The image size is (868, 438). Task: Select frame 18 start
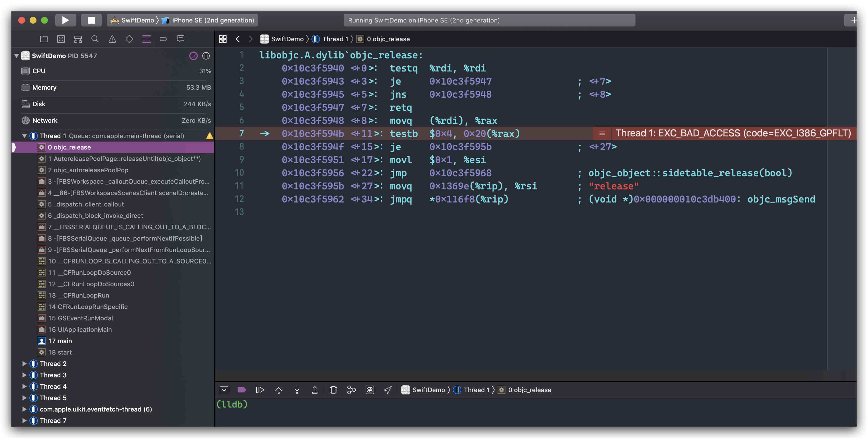pos(113,353)
